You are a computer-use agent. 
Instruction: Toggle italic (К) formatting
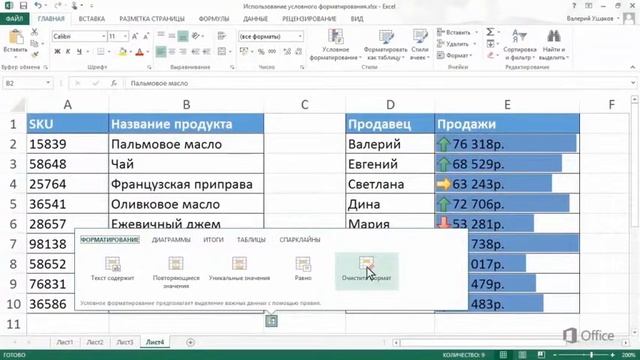pyautogui.click(x=68, y=51)
